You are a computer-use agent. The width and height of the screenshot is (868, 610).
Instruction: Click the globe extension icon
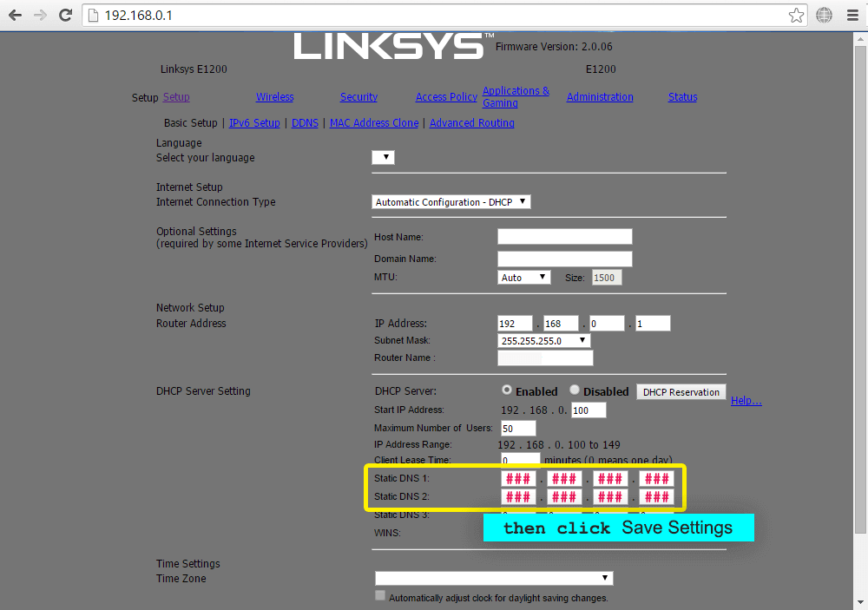point(825,15)
